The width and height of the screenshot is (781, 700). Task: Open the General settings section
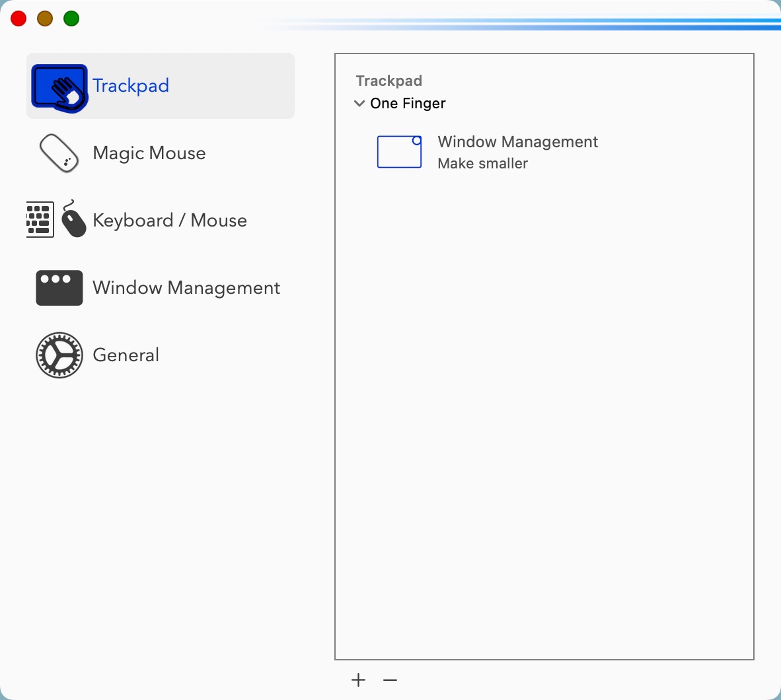click(161, 355)
